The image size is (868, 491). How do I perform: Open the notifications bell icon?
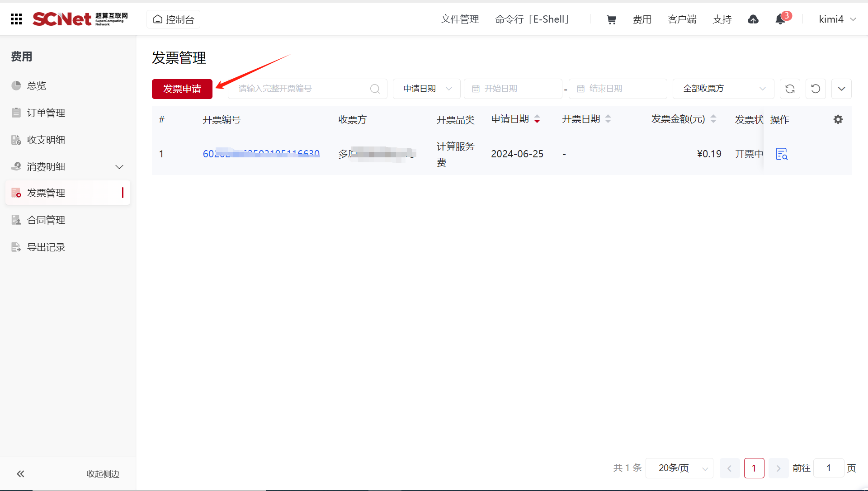pyautogui.click(x=780, y=19)
